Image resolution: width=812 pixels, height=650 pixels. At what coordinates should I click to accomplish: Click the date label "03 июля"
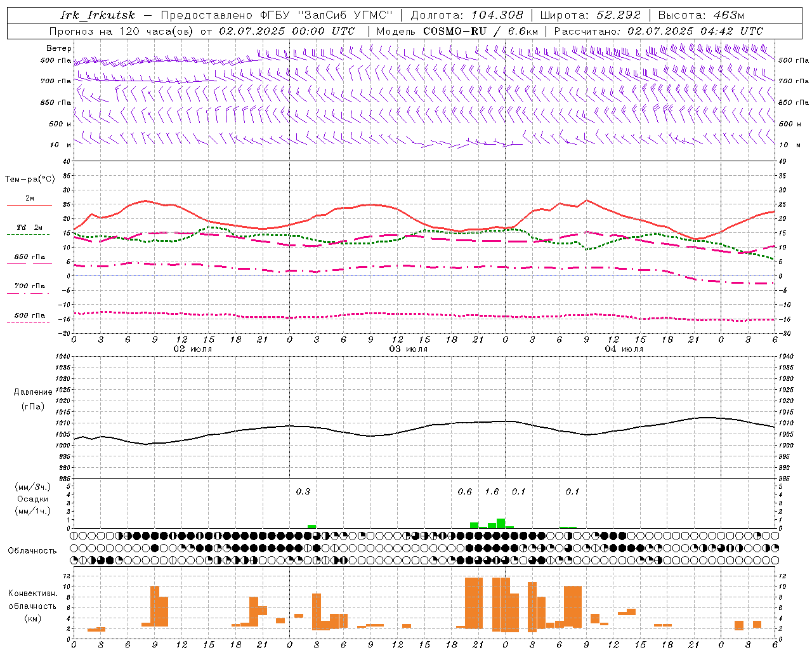tap(409, 349)
